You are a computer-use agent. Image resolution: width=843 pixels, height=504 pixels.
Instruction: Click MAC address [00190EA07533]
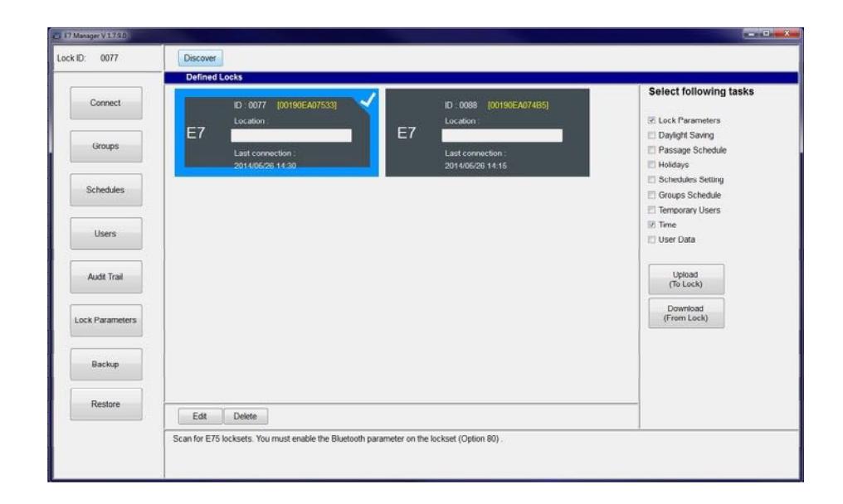click(307, 105)
